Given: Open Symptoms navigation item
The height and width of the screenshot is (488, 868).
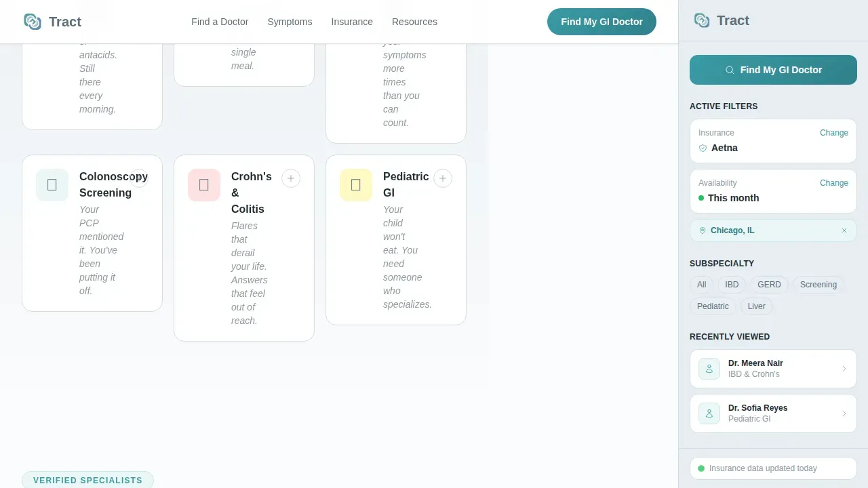Looking at the screenshot, I should click(x=290, y=22).
